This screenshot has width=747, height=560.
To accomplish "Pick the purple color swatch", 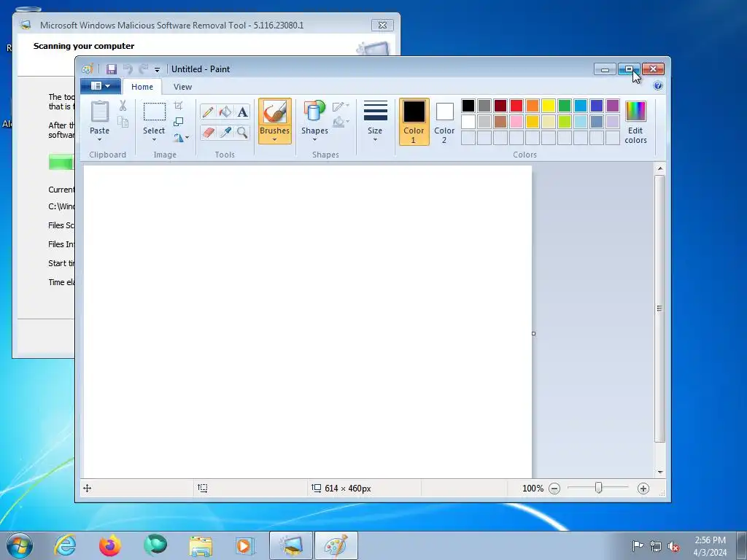I will point(613,106).
